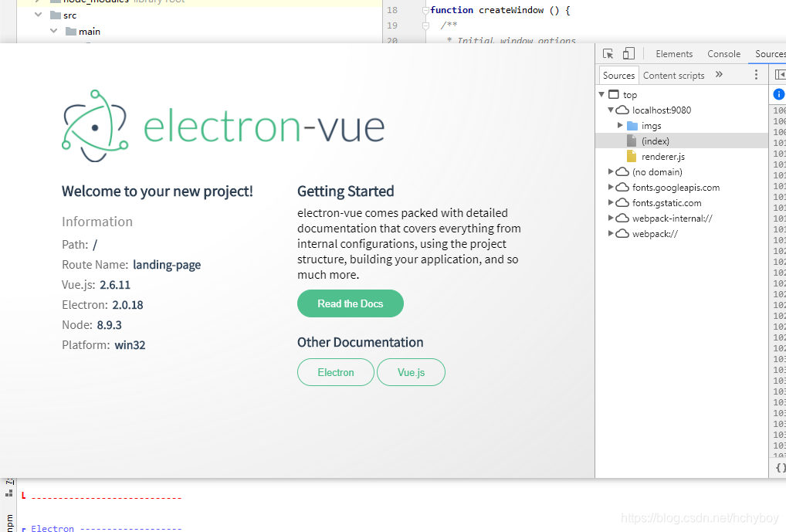Viewport: 786px width, 532px height.
Task: Click the Node version '8.9.3'
Action: 110,325
